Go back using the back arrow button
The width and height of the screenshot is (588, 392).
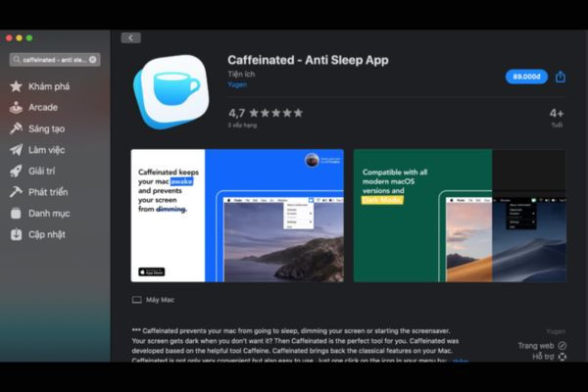[x=131, y=38]
